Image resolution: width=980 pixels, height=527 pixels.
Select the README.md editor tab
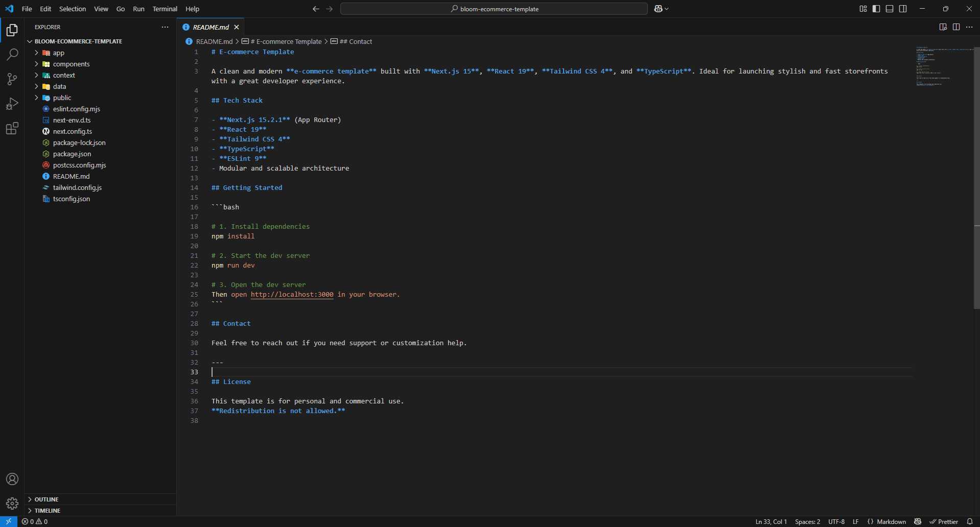pyautogui.click(x=211, y=27)
